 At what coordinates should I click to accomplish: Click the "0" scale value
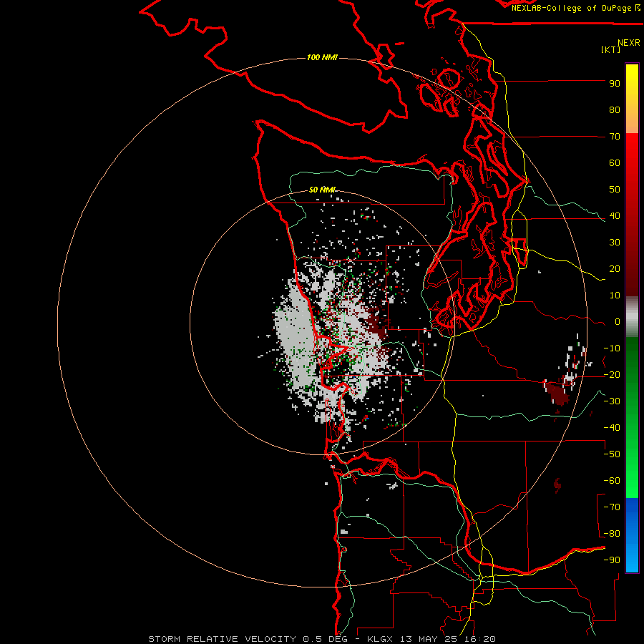click(x=618, y=322)
